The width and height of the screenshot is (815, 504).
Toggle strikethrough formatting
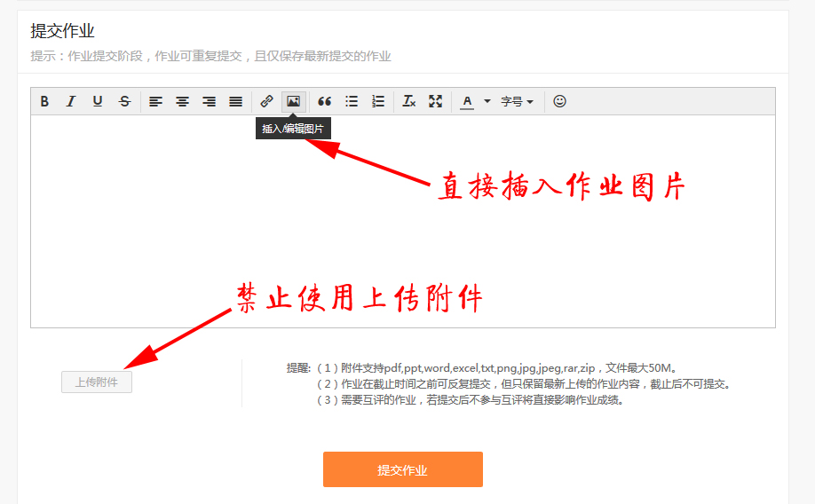pos(124,101)
